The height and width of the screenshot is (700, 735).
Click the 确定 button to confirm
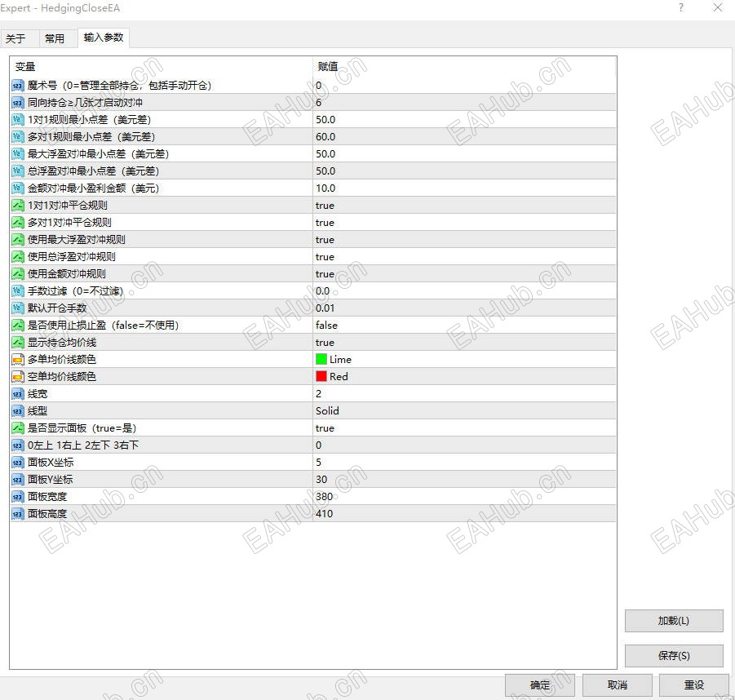(x=539, y=684)
